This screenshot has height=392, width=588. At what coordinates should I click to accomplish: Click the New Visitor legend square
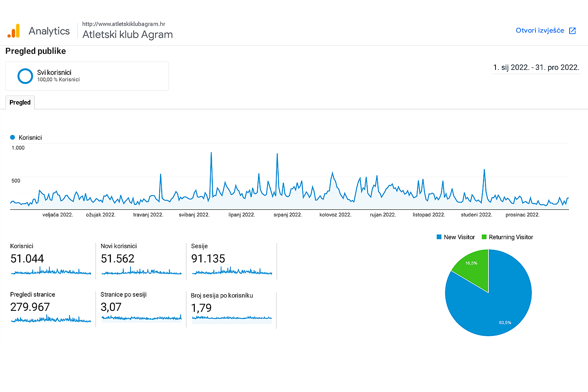439,237
